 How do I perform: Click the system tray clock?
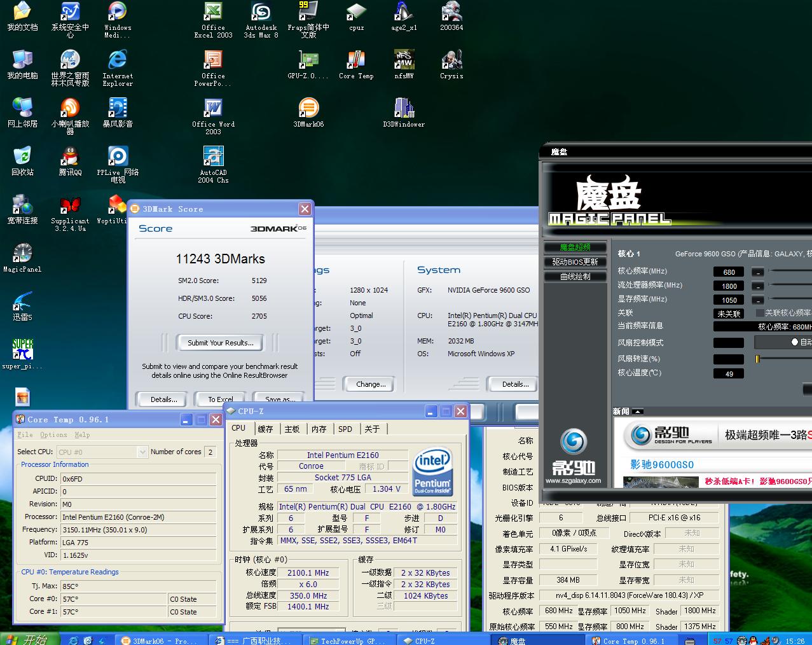click(x=795, y=641)
